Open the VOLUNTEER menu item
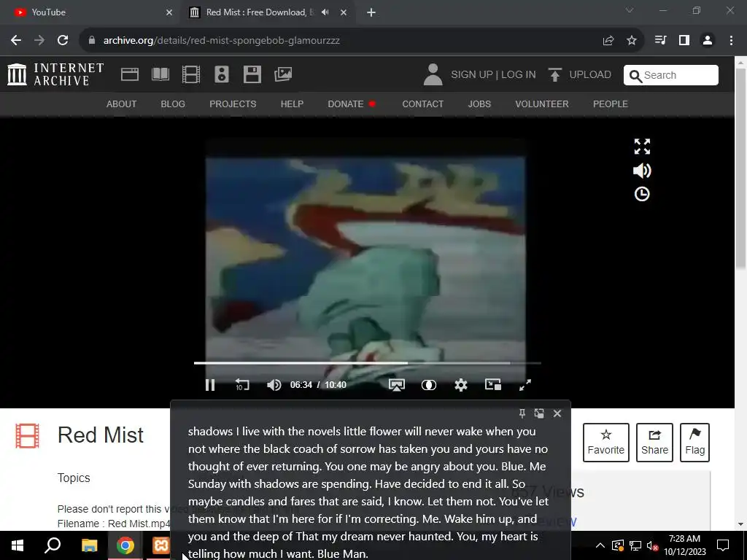The width and height of the screenshot is (747, 560). click(x=542, y=104)
